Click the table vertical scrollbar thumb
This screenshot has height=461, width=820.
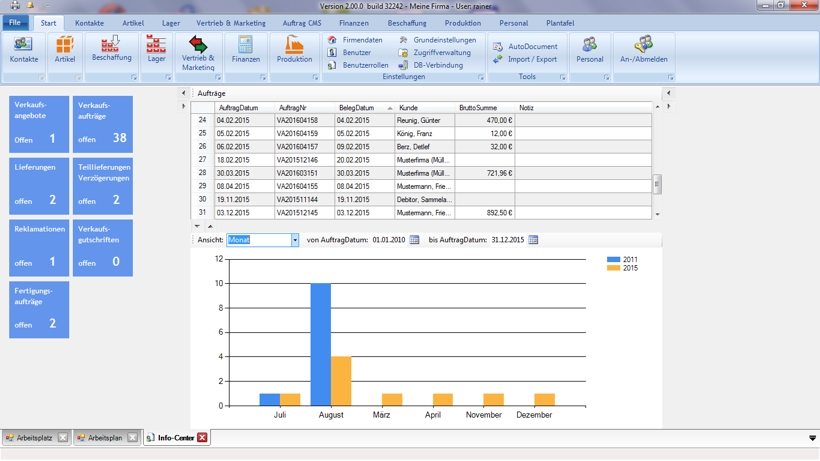point(657,184)
